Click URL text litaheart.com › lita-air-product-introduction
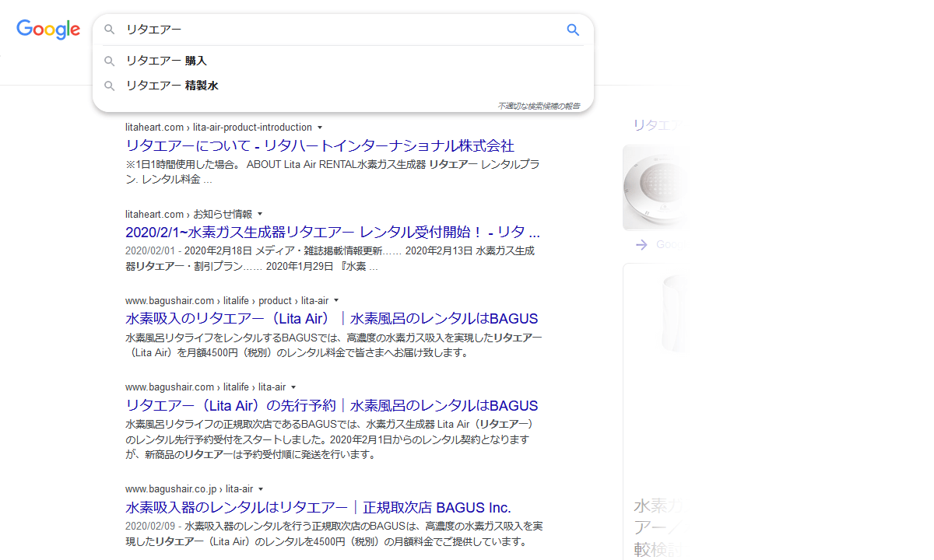 219,127
